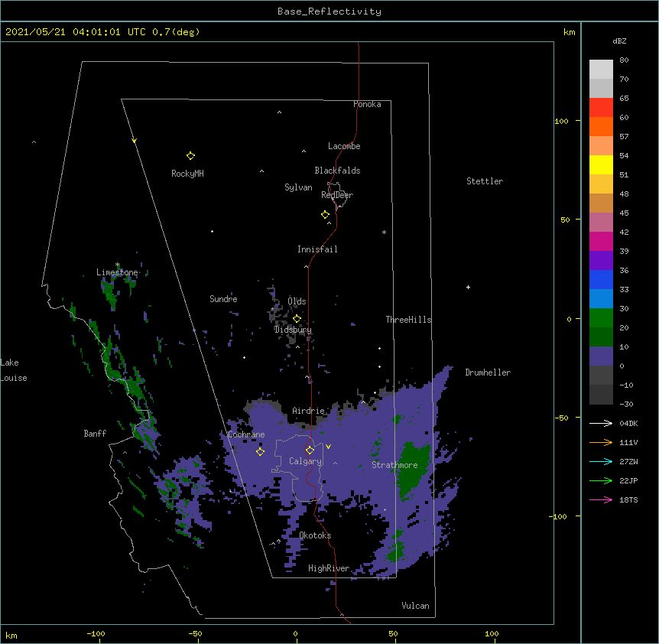The height and width of the screenshot is (644, 659).
Task: Click the white 04DK arrow in legend
Action: [601, 423]
